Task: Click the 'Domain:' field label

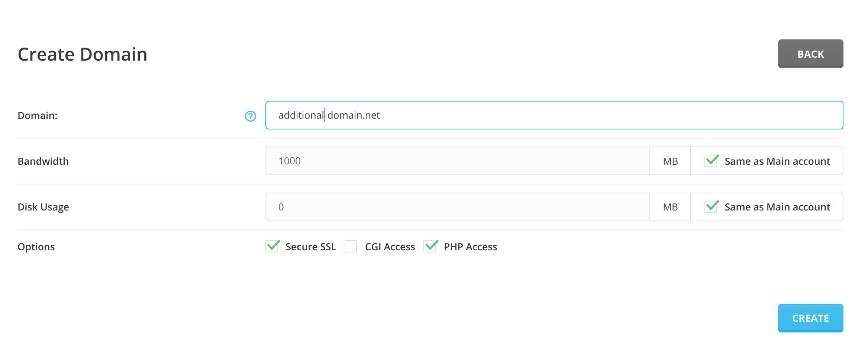Action: (x=38, y=116)
